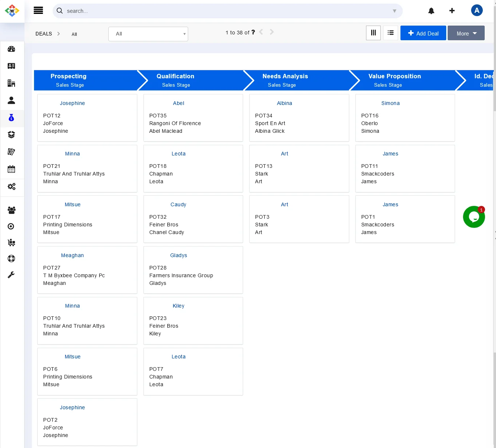496x448 pixels.
Task: Click the notifications bell icon
Action: (431, 11)
